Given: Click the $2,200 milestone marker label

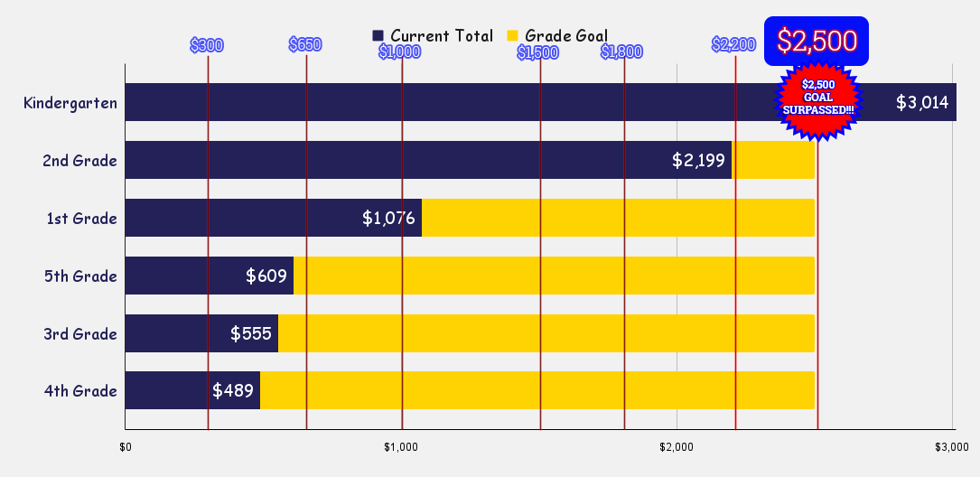Looking at the screenshot, I should (733, 44).
